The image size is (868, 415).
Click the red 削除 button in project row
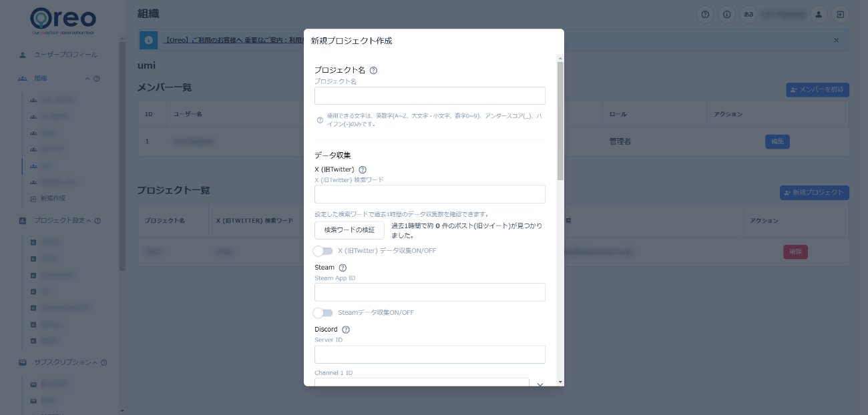(x=795, y=252)
